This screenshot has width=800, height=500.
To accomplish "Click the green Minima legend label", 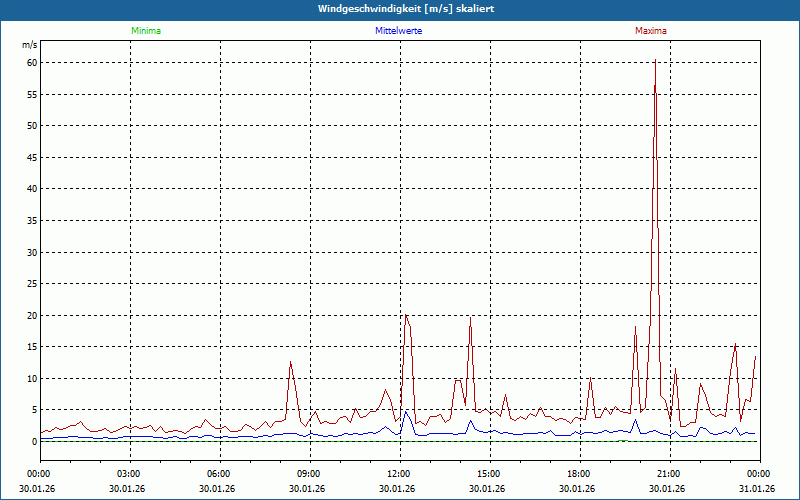I will pyautogui.click(x=145, y=31).
